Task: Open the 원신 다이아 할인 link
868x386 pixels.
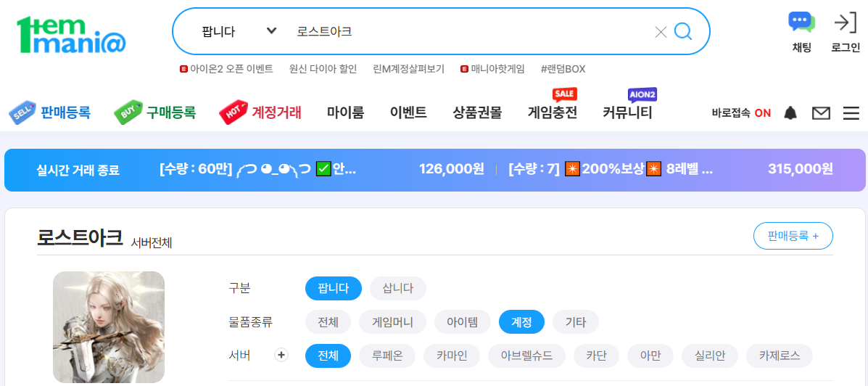Action: (323, 69)
